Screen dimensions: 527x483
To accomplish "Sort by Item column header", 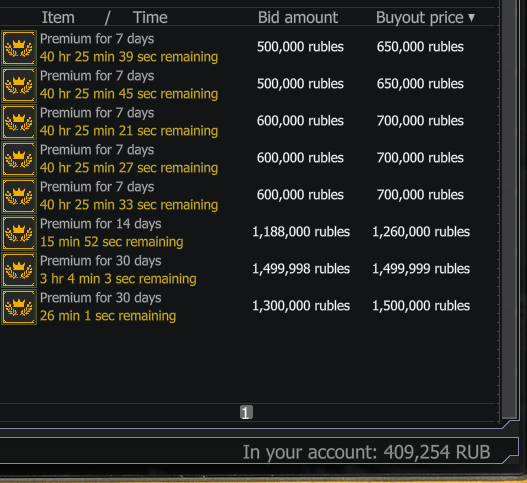I will 58,17.
